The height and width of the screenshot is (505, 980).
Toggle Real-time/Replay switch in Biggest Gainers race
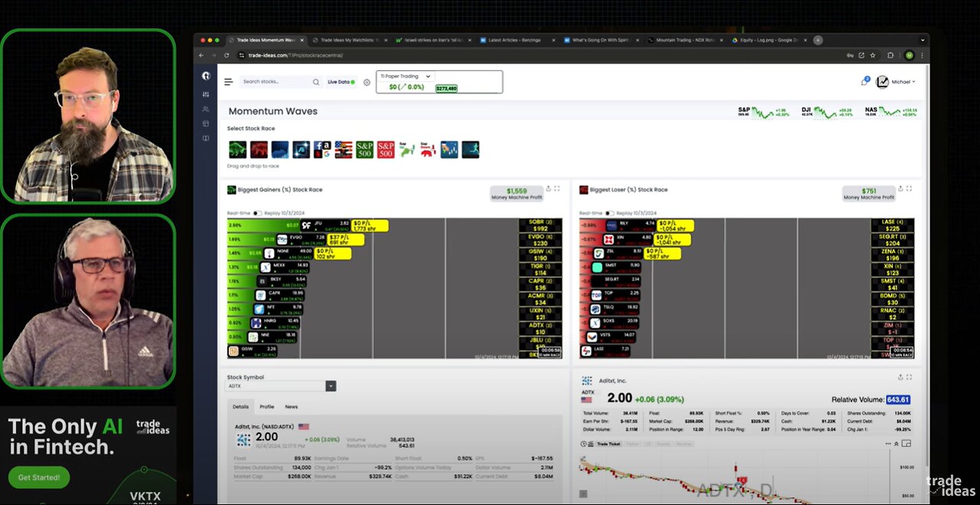(x=257, y=213)
